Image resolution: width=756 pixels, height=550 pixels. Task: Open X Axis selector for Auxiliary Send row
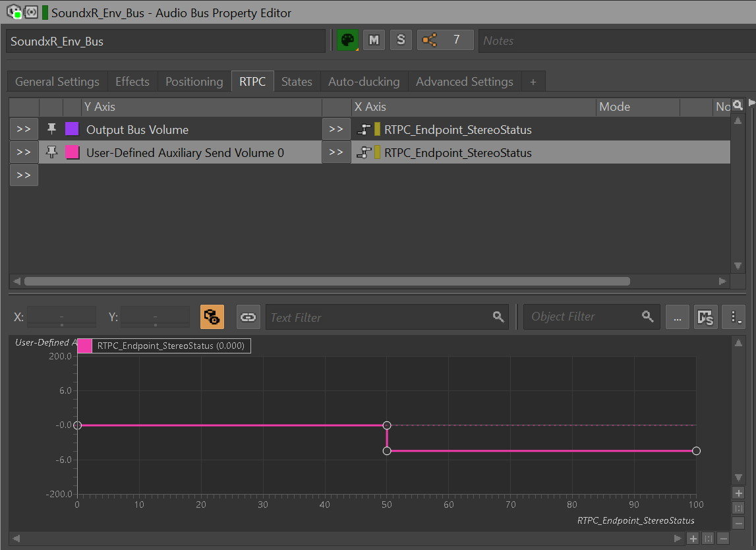click(336, 152)
